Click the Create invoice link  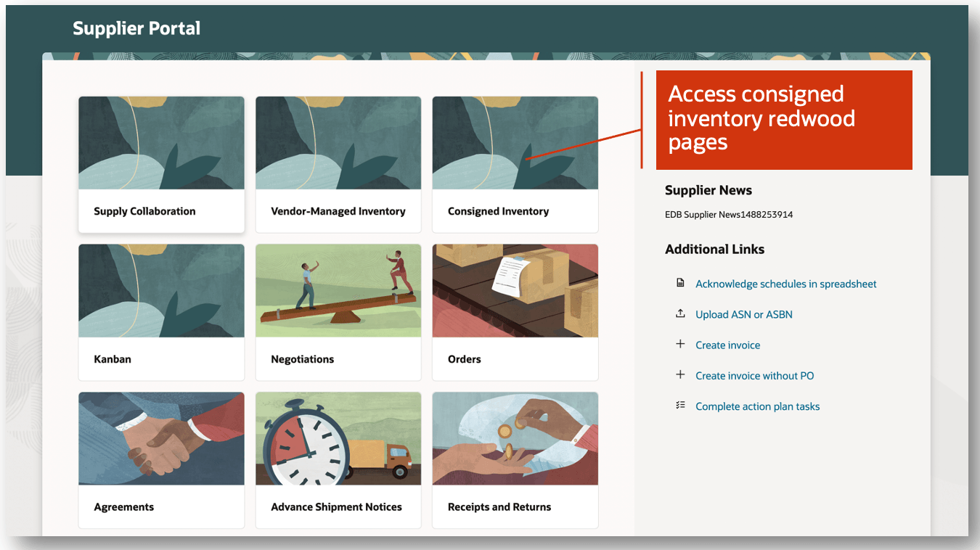[x=727, y=345]
